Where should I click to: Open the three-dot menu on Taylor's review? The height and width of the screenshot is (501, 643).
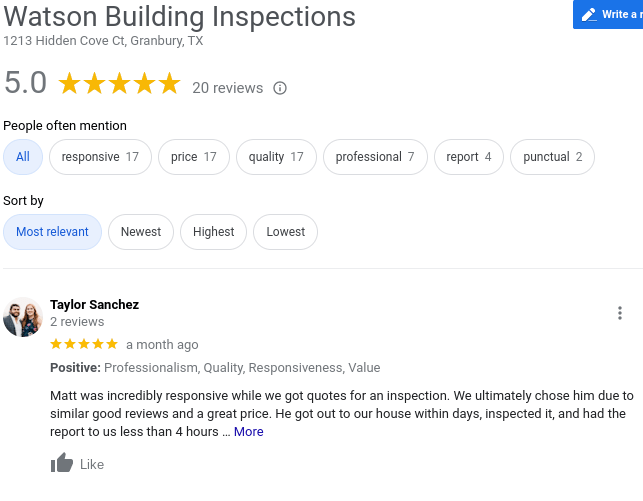click(620, 313)
